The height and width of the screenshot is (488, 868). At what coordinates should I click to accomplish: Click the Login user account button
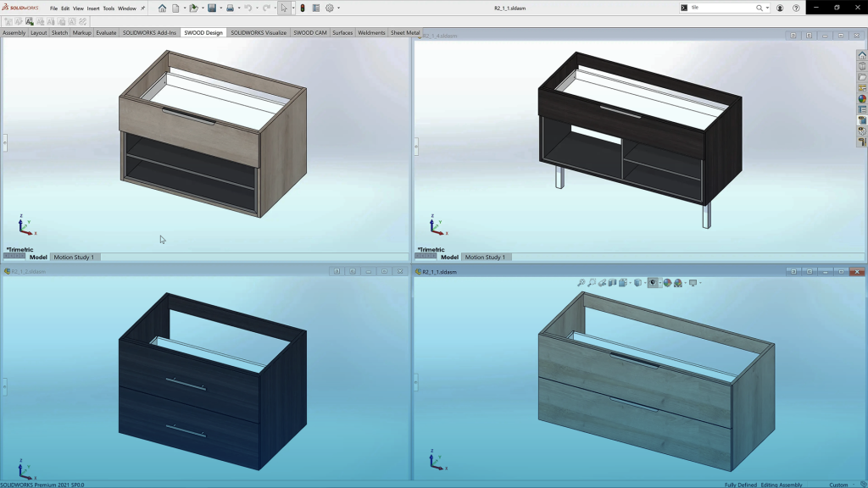click(780, 8)
